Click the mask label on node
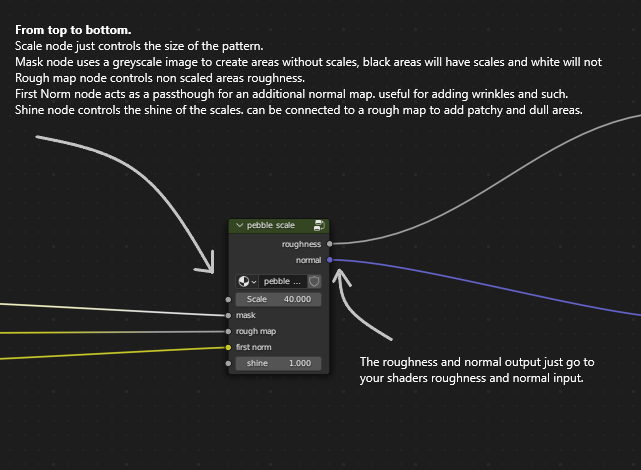Viewport: 641px width, 470px height. click(x=246, y=315)
